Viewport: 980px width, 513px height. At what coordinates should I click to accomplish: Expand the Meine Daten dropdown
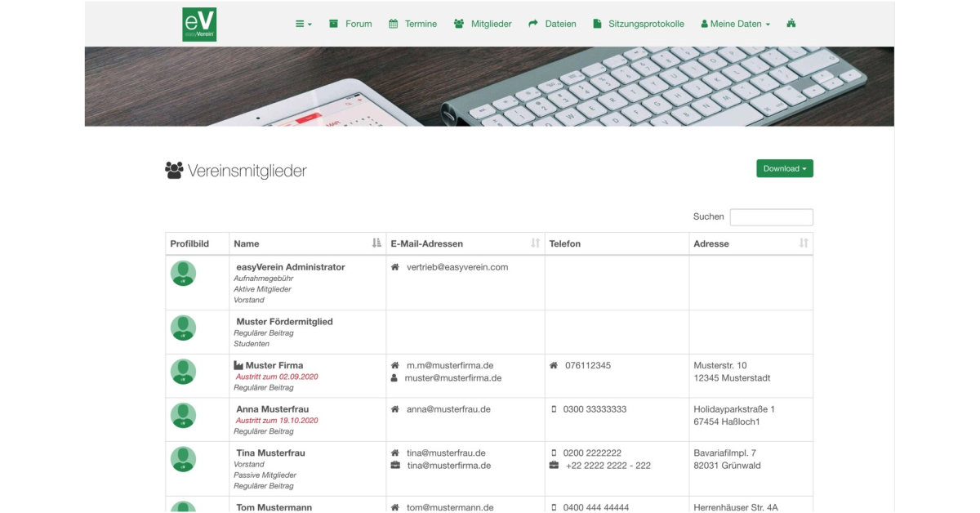tap(735, 24)
